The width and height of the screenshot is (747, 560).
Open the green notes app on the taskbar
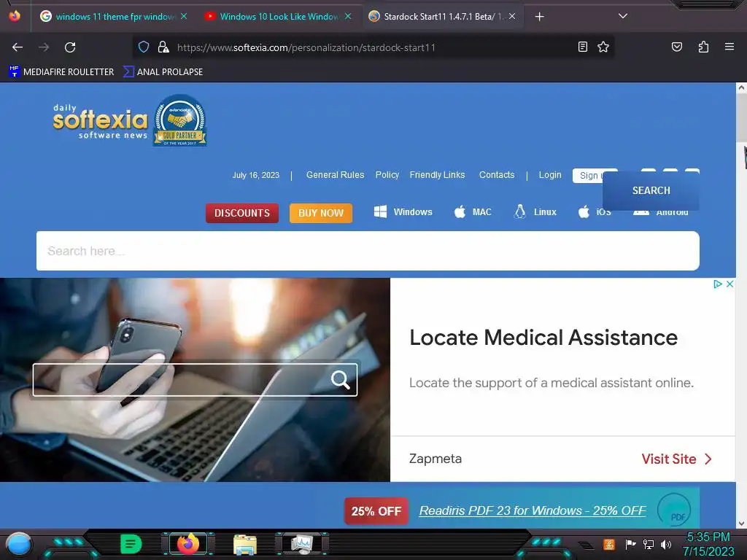[x=131, y=544]
